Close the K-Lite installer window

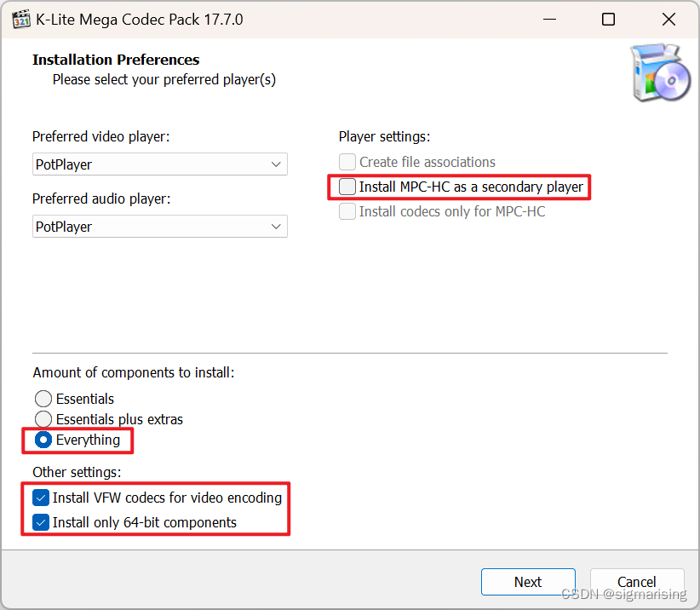pos(668,20)
